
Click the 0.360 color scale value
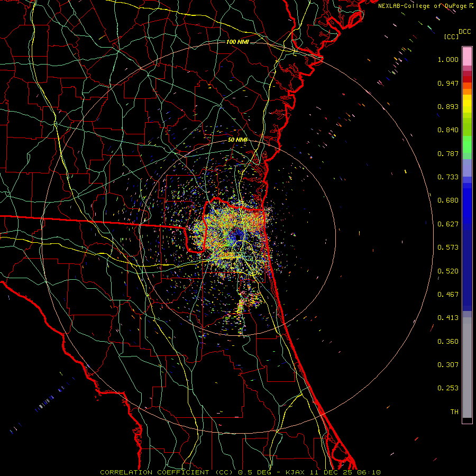448,342
